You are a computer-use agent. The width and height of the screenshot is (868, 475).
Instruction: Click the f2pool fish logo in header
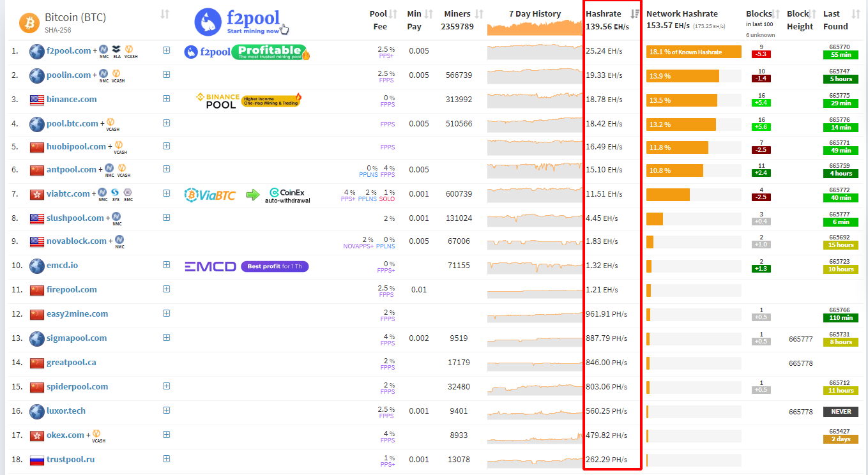click(x=208, y=22)
